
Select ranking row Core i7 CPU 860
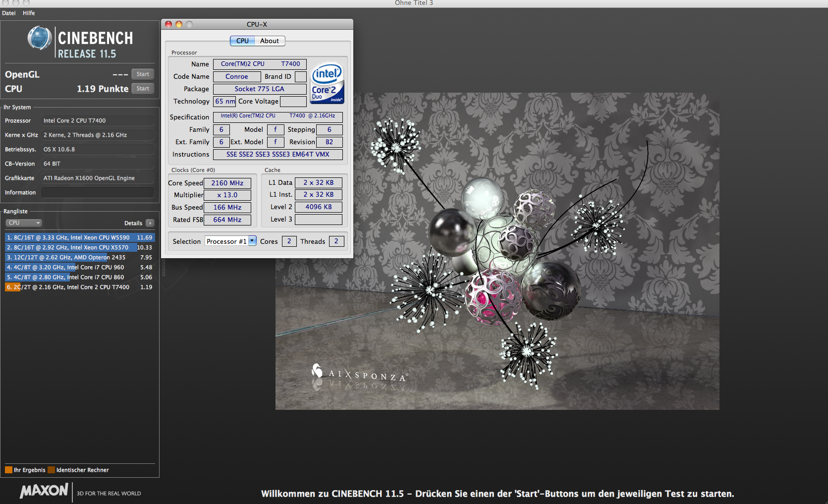pyautogui.click(x=80, y=277)
